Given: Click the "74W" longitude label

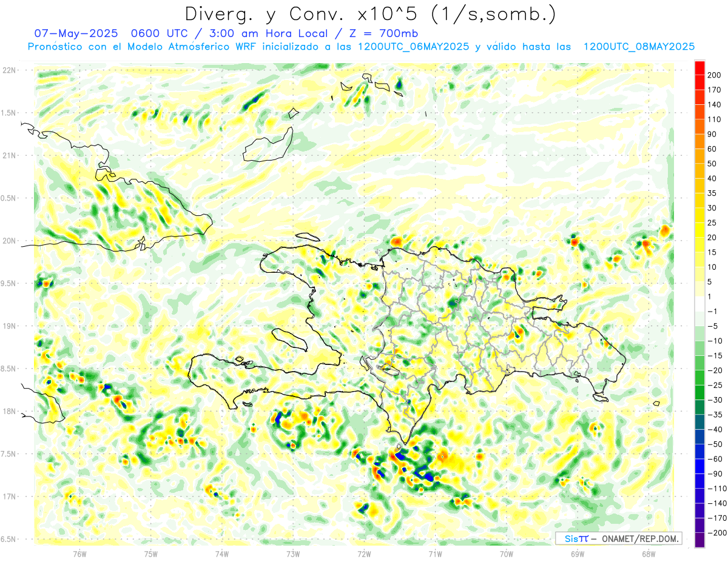Looking at the screenshot, I should point(222,554).
